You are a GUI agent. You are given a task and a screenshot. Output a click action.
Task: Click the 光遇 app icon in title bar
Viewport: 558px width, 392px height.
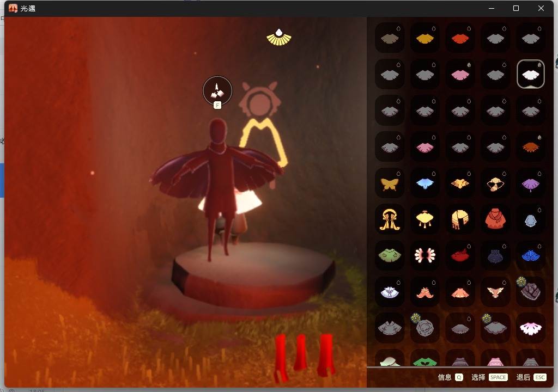[x=13, y=8]
